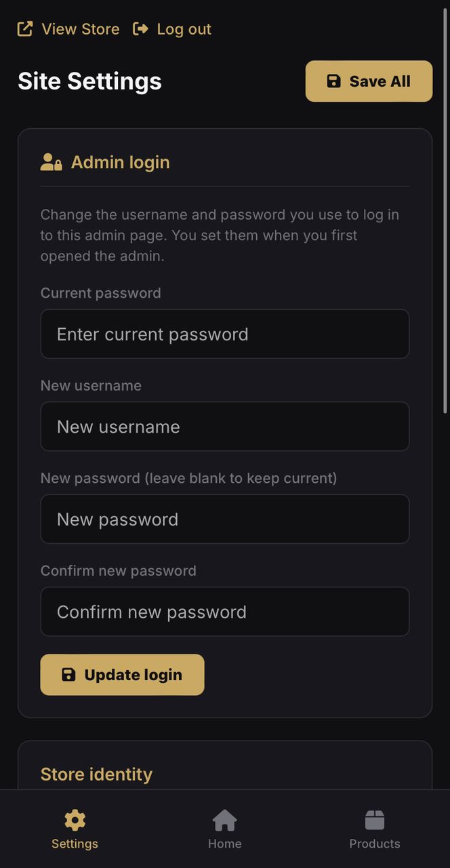This screenshot has height=868, width=450.
Task: Click the save disk icon in Save All
Action: pyautogui.click(x=333, y=81)
